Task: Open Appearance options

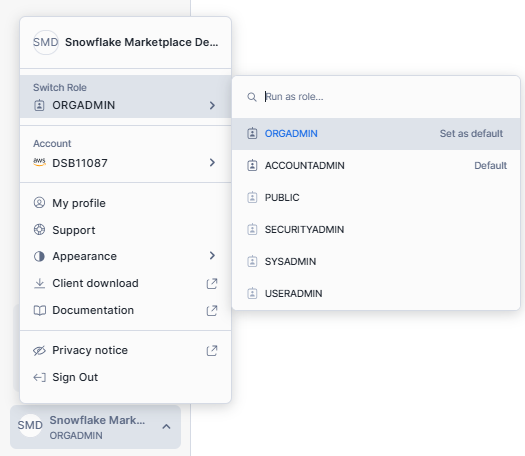Action: pos(126,256)
